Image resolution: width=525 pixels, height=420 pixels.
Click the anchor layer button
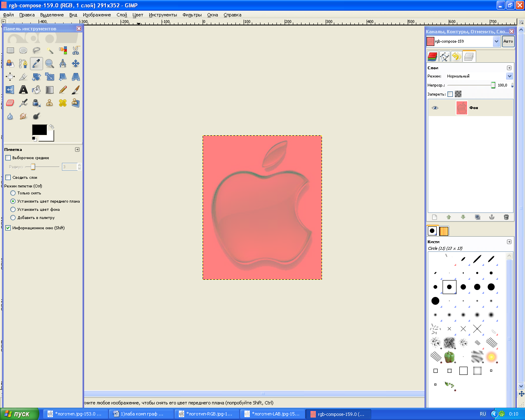[492, 217]
